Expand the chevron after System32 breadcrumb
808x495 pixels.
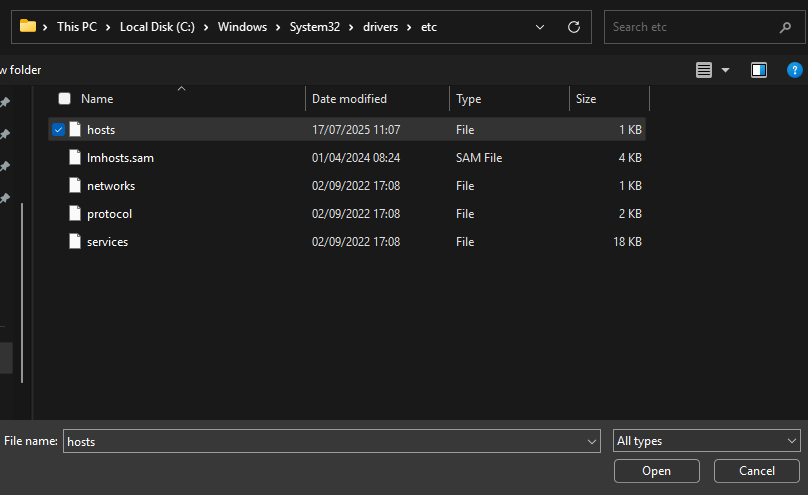pos(351,27)
